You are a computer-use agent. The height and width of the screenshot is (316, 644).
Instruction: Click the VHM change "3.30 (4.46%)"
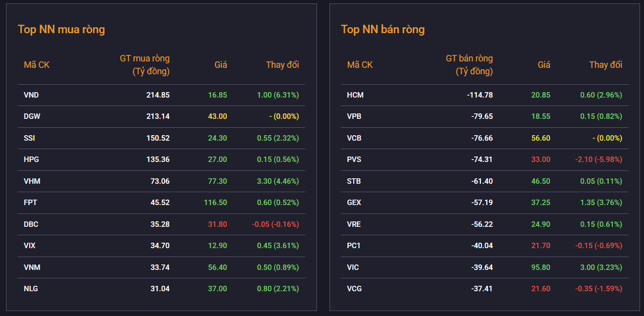pyautogui.click(x=278, y=181)
